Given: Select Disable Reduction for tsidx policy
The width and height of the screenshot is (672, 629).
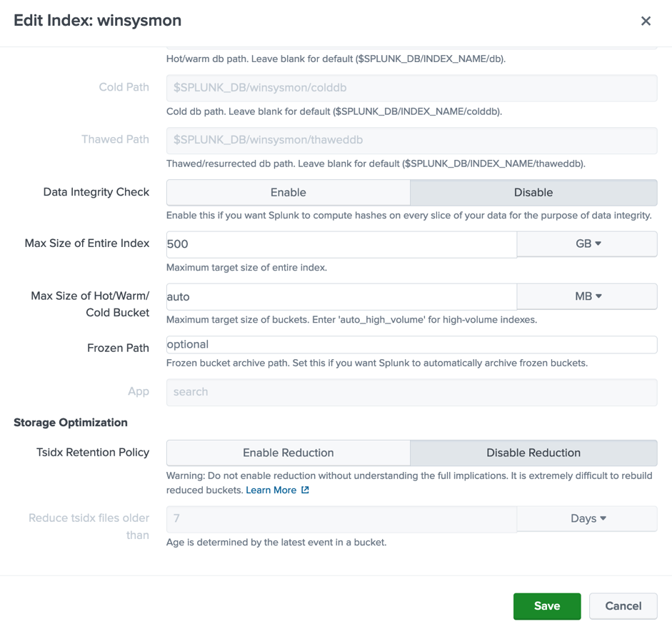Looking at the screenshot, I should click(533, 453).
